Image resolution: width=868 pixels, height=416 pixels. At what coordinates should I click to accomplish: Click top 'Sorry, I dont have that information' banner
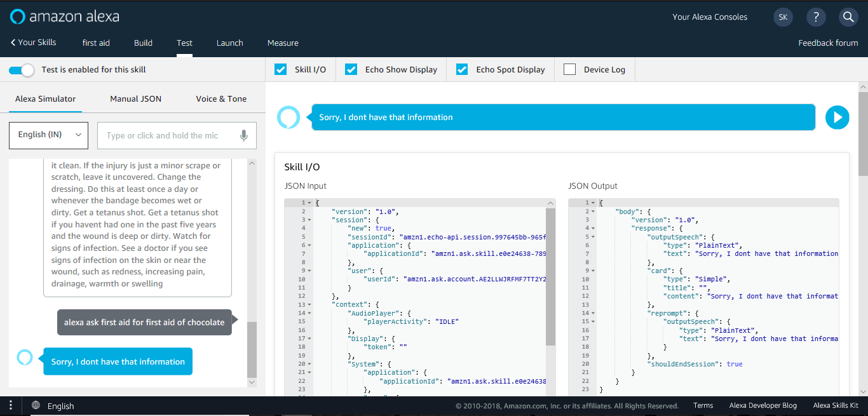point(563,117)
